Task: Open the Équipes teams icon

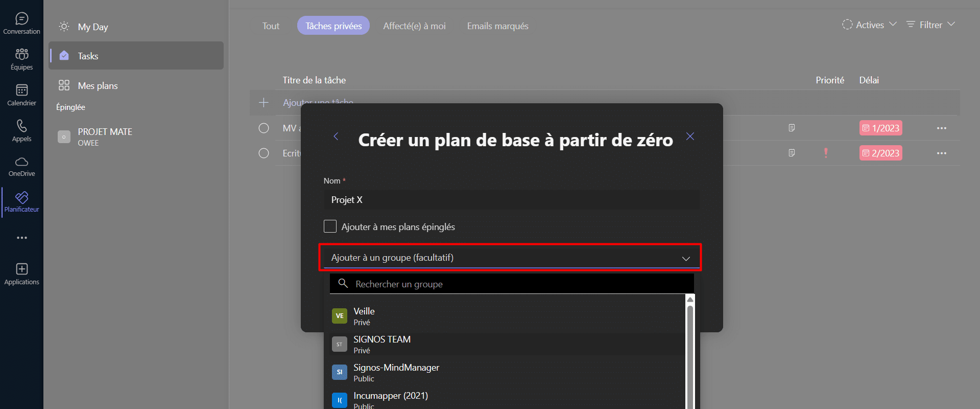Action: (x=21, y=59)
